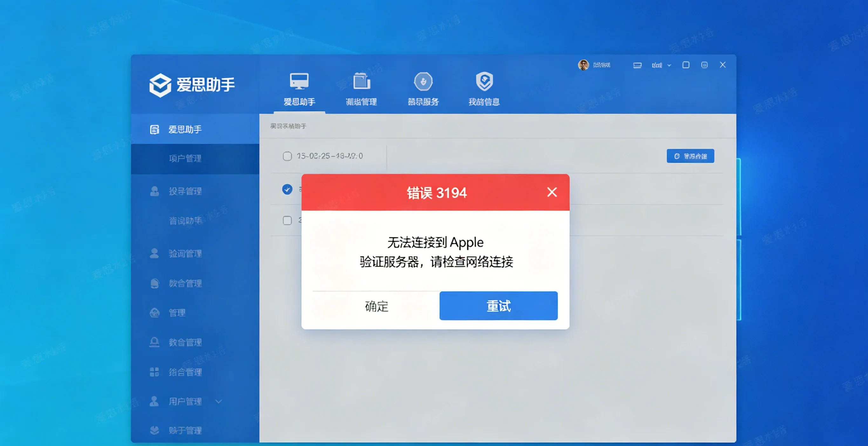Close the 错误 3194 error dialog
The image size is (868, 446).
point(552,192)
